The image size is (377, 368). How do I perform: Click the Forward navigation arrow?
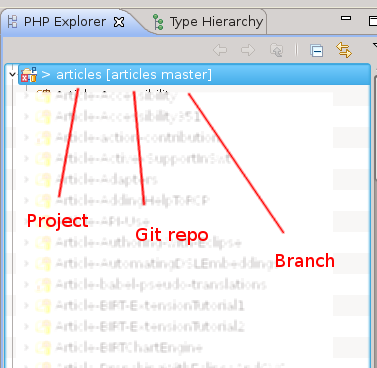(x=248, y=50)
